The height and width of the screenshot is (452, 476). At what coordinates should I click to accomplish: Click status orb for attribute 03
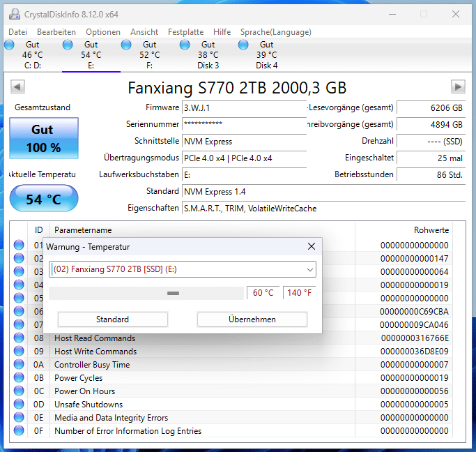(x=19, y=271)
